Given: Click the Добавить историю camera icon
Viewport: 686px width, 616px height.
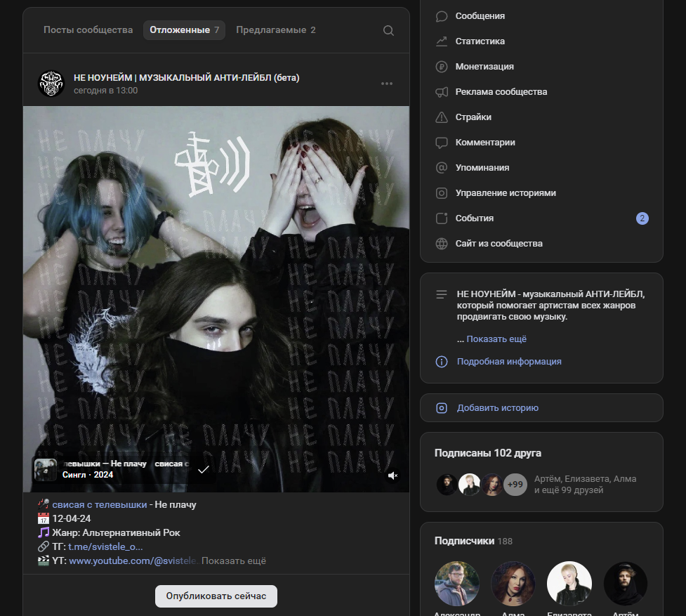Looking at the screenshot, I should coord(442,408).
